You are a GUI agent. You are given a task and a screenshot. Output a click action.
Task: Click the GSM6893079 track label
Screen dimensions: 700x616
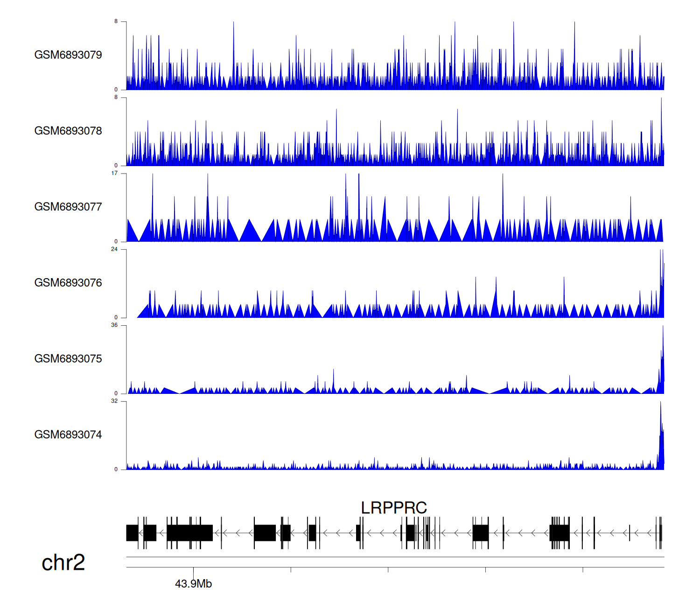(x=68, y=55)
